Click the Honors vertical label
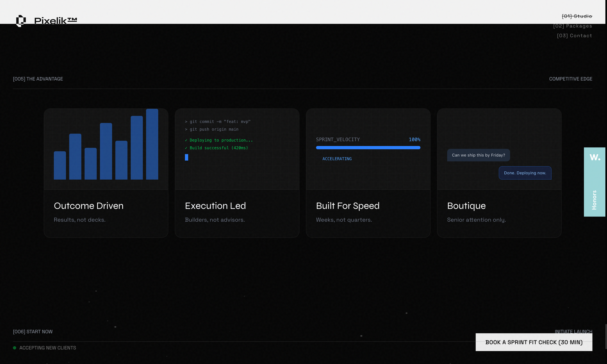 (594, 200)
